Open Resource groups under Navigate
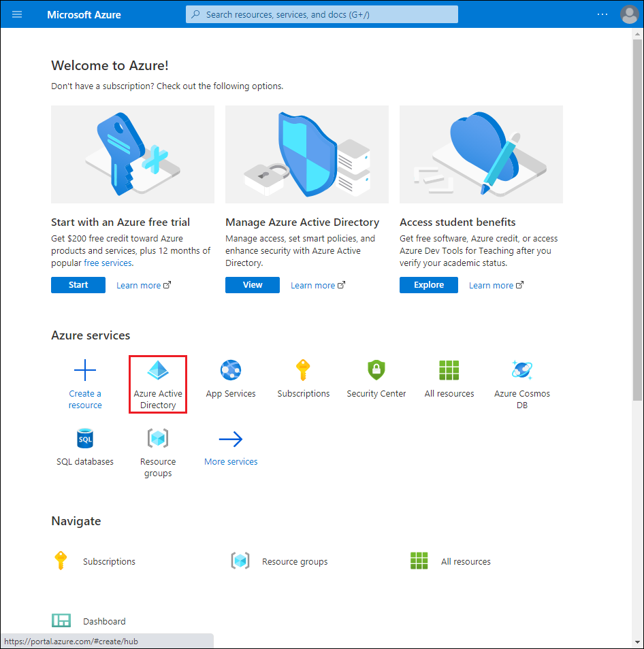This screenshot has height=649, width=644. coord(295,561)
